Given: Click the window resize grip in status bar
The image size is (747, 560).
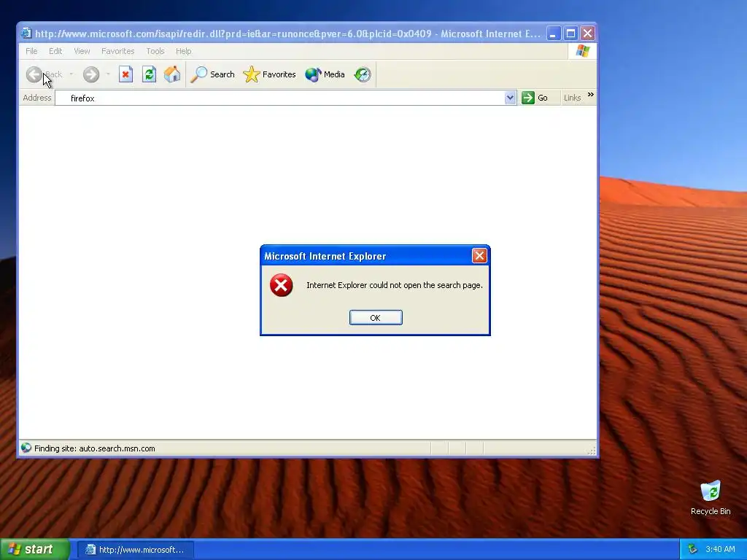Looking at the screenshot, I should coord(592,451).
